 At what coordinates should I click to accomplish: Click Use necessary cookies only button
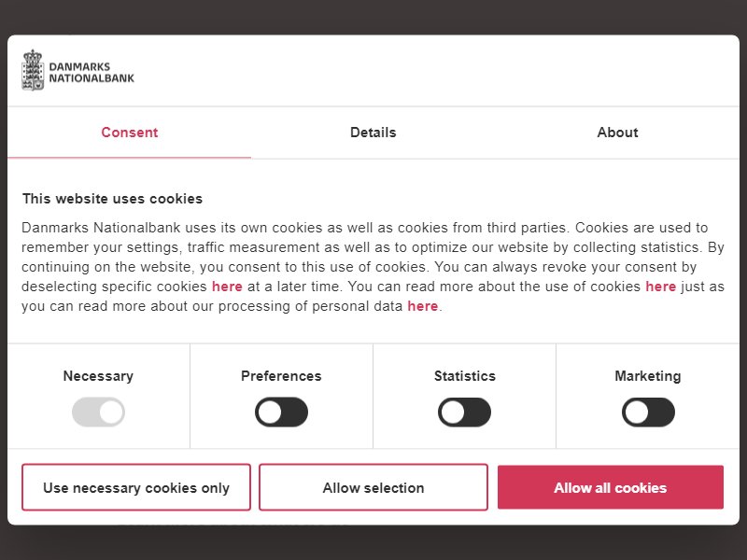(136, 487)
